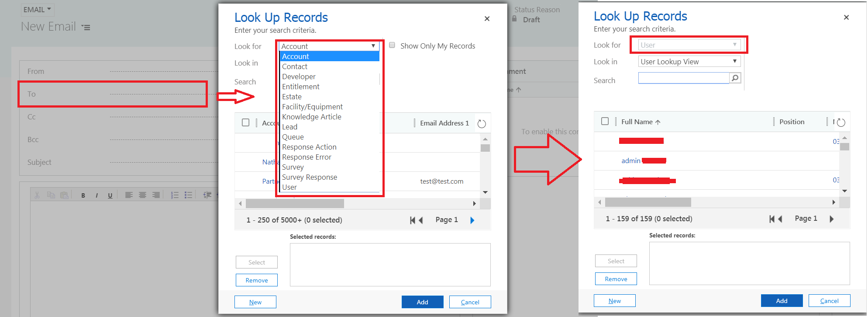Screen dimensions: 868x317
Task: Check select-all box in Account grid
Action: [x=246, y=123]
